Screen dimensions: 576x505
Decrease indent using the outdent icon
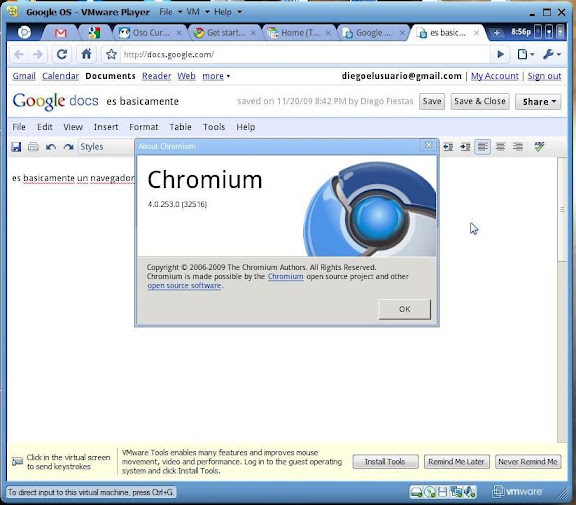(x=448, y=147)
